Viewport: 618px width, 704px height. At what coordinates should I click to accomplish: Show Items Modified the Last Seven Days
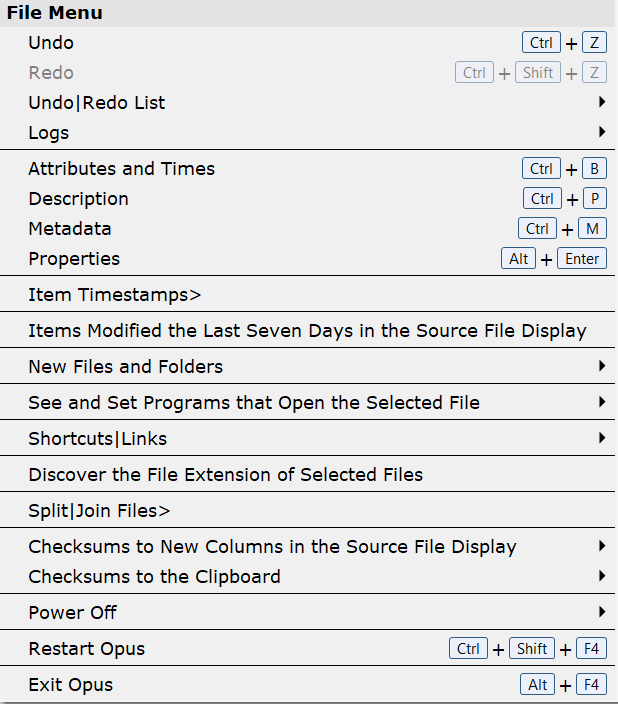(307, 331)
